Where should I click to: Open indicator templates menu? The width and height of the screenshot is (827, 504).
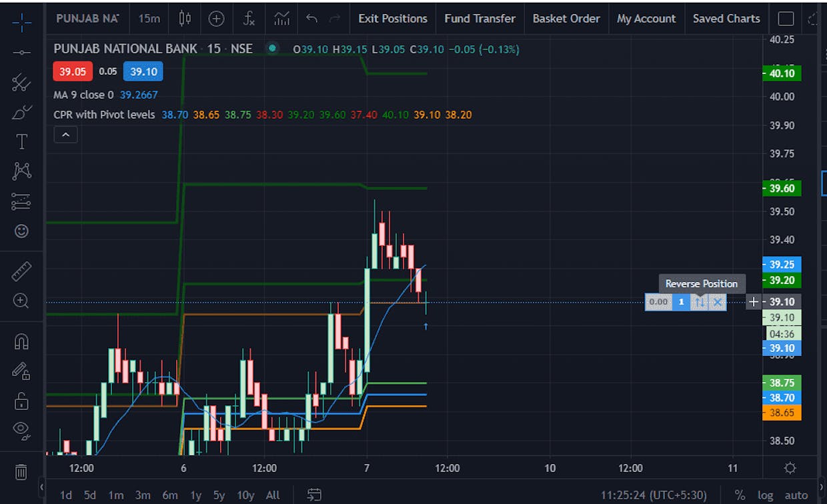tap(281, 19)
